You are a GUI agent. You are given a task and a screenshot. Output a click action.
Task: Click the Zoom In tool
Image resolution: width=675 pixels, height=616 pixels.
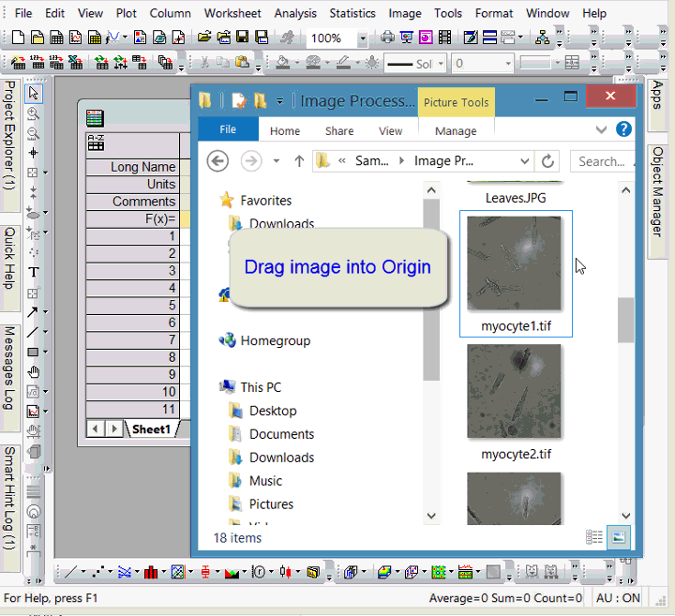34,113
